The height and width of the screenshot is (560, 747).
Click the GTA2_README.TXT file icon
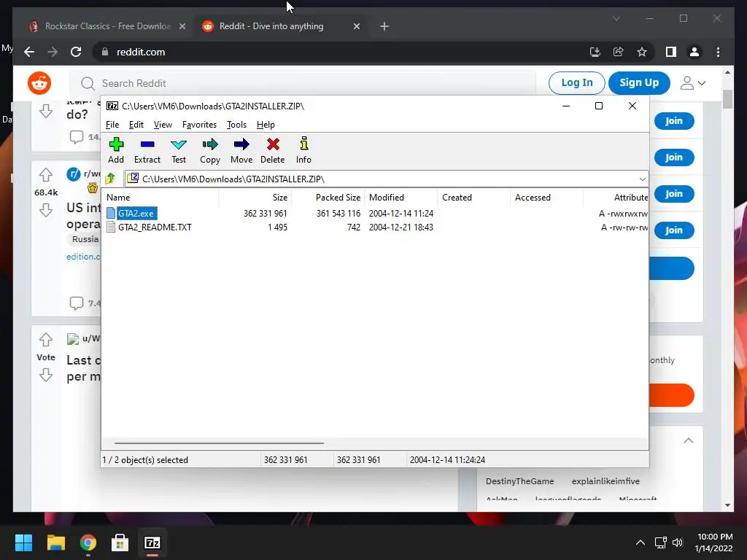pyautogui.click(x=111, y=227)
